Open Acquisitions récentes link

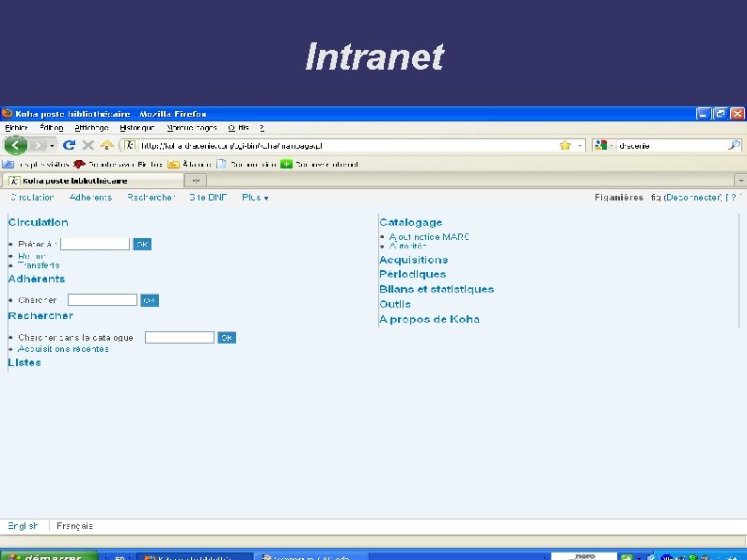coord(63,349)
